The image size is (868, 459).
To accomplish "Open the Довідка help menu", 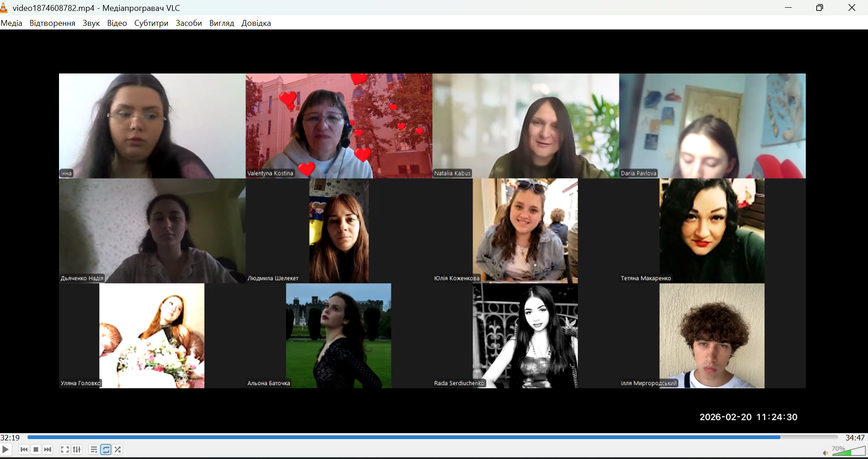I will 256,23.
